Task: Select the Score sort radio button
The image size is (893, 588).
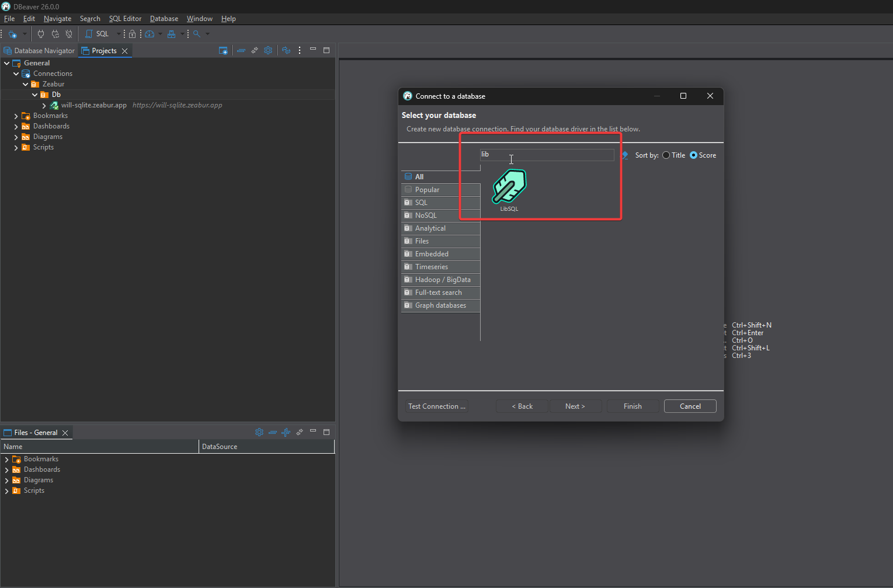Action: point(694,155)
